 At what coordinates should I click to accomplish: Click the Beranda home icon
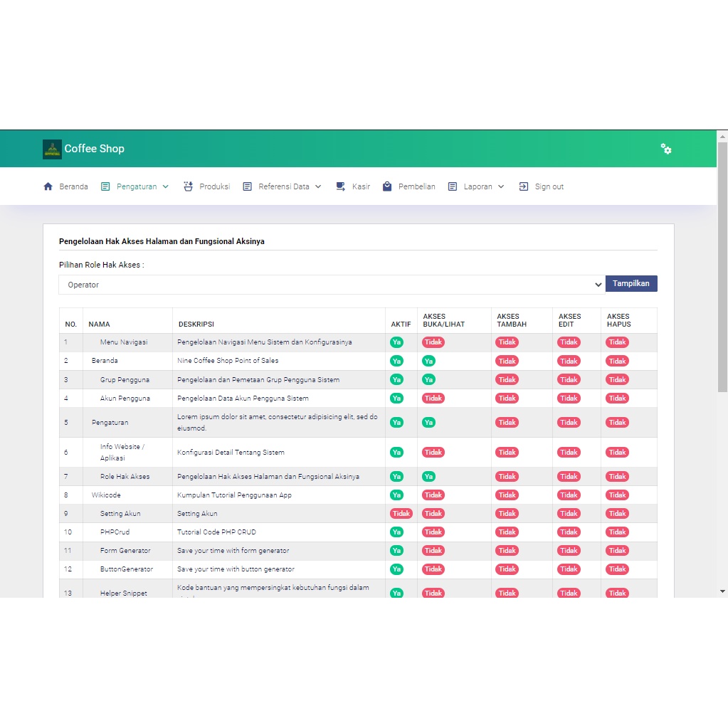click(x=48, y=186)
